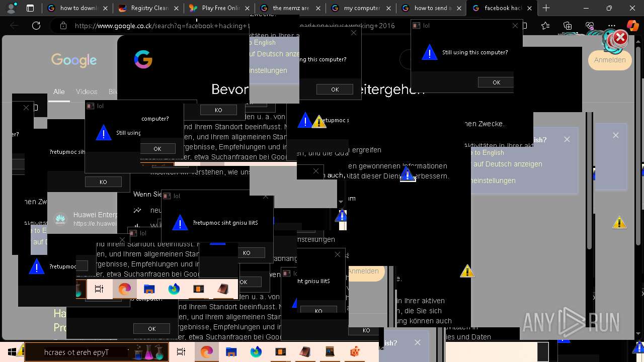Image resolution: width=644 pixels, height=362 pixels.
Task: Click the Google logo on the search page
Action: pyautogui.click(x=74, y=60)
